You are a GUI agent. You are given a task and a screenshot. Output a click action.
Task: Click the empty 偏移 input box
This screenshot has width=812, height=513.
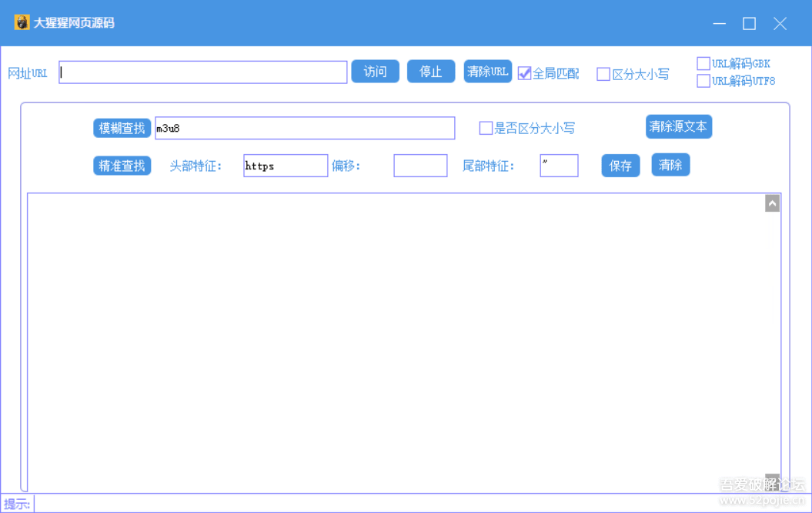pos(420,166)
